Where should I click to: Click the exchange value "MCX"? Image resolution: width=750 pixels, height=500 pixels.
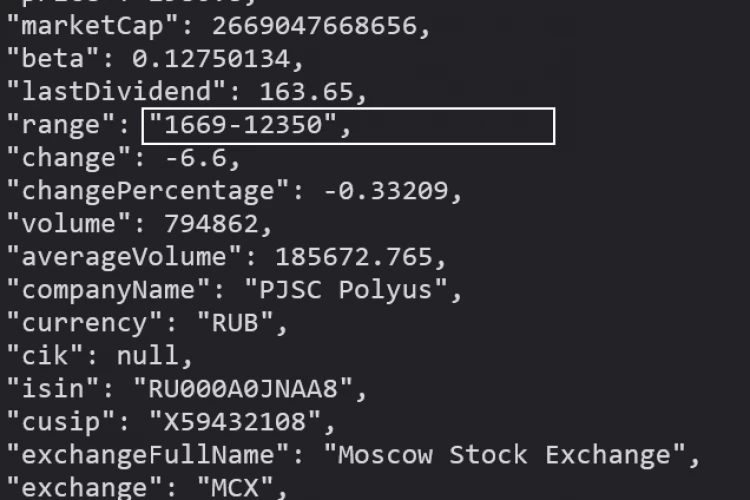click(x=235, y=488)
